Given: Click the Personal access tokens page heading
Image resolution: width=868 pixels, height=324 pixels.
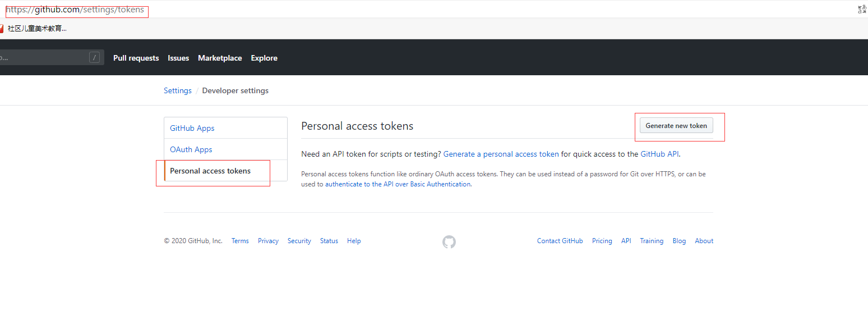Looking at the screenshot, I should coord(357,126).
